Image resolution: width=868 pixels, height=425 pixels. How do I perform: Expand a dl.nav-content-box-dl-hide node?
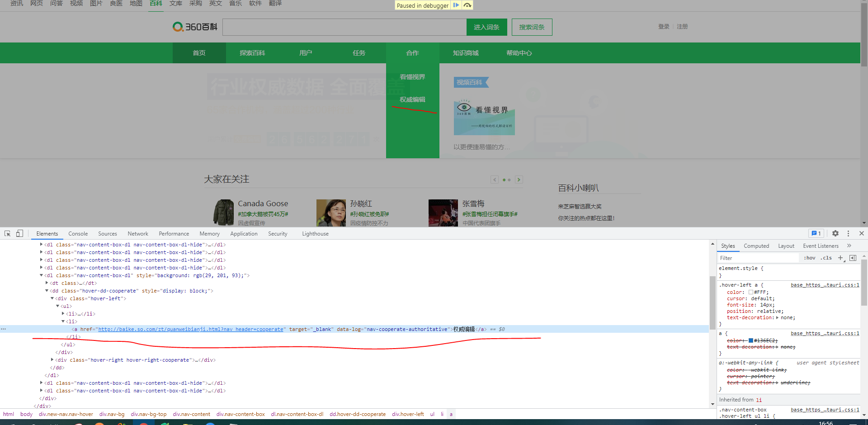point(41,245)
